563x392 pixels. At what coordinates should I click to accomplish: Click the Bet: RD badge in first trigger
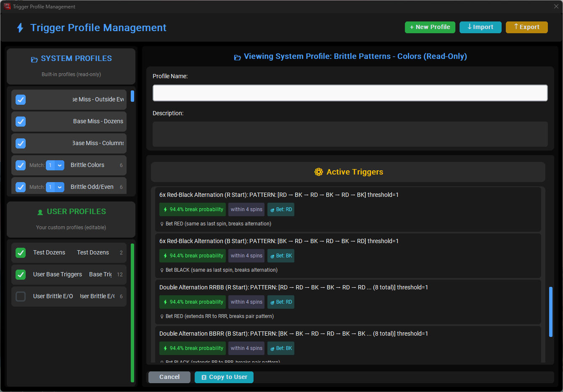point(281,209)
